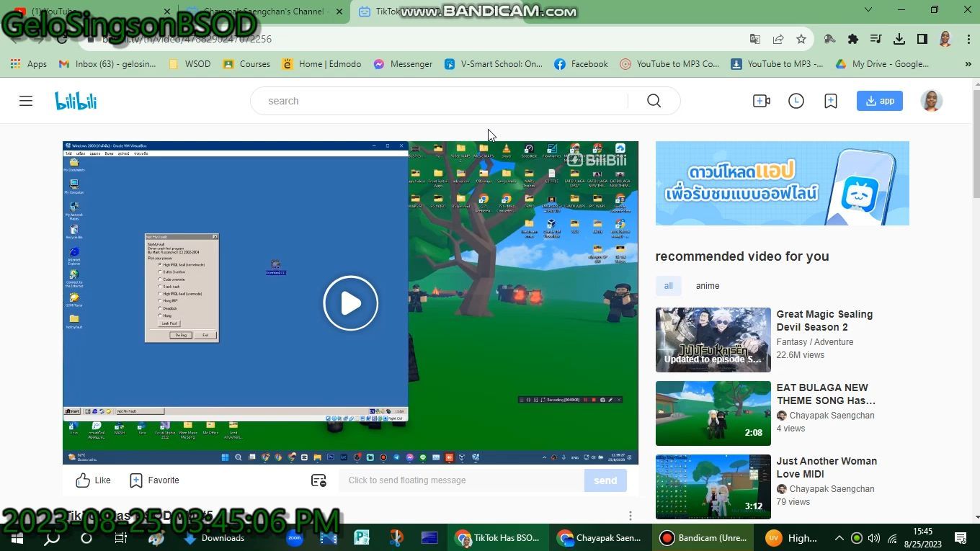Open the notification center icon
The image size is (980, 551).
tap(961, 538)
